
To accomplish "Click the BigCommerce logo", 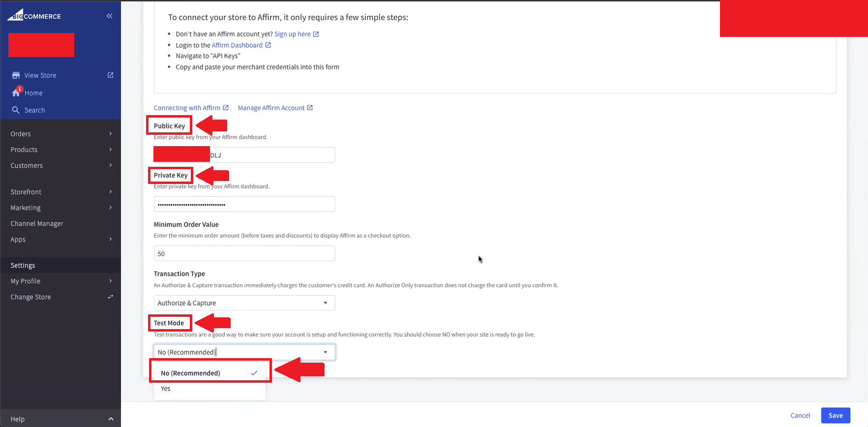I will (34, 15).
